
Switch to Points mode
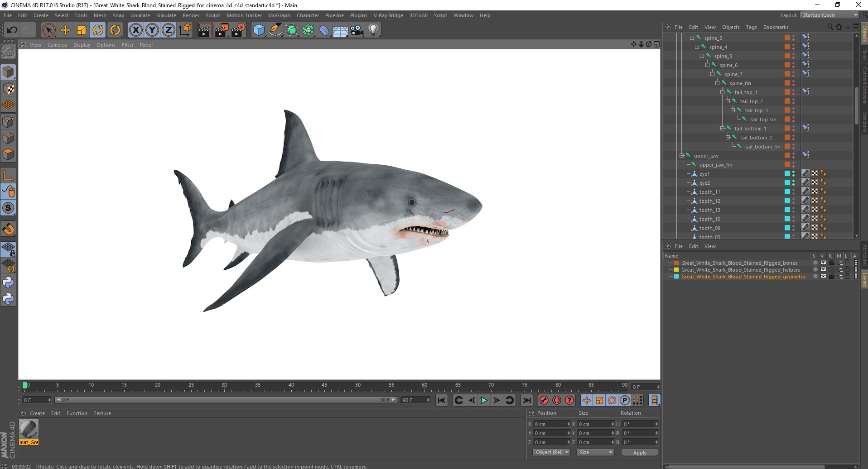(x=8, y=121)
